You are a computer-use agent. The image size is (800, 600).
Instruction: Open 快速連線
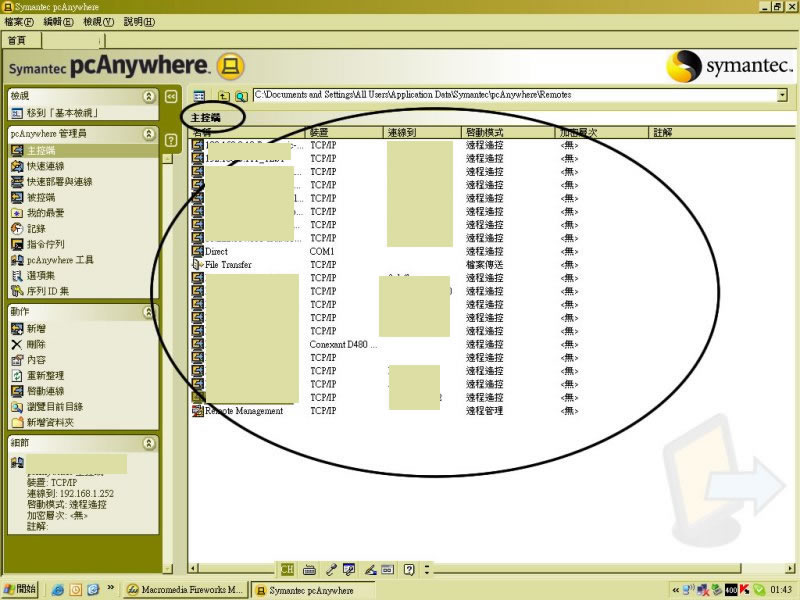tap(38, 166)
